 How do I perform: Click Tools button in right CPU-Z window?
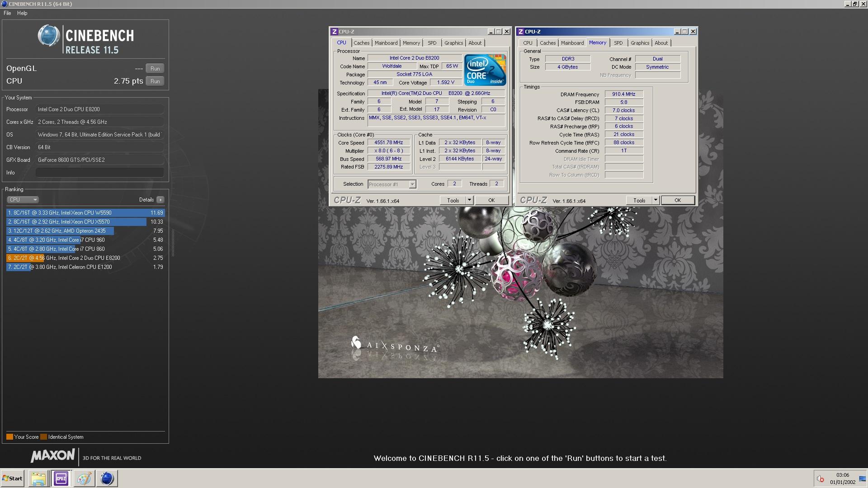639,200
